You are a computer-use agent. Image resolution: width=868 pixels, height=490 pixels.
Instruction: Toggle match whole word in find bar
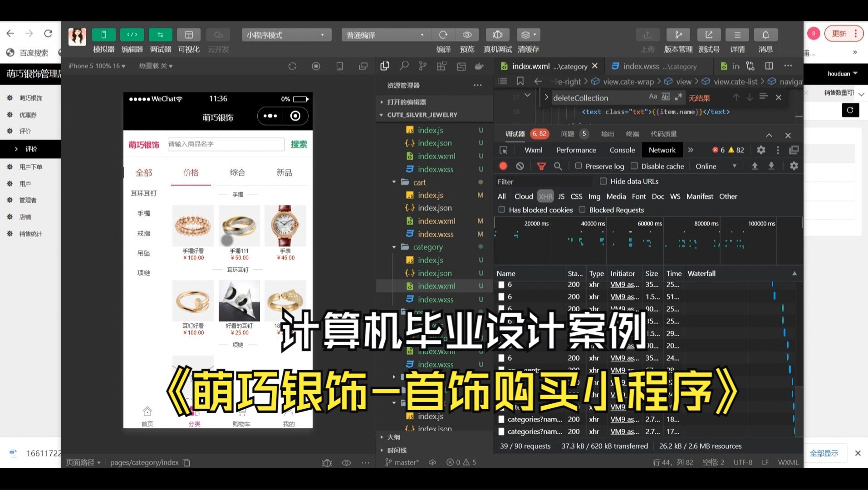point(666,97)
